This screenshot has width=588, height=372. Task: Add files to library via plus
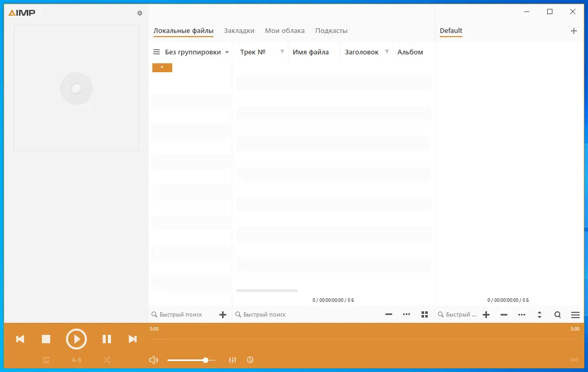(223, 314)
